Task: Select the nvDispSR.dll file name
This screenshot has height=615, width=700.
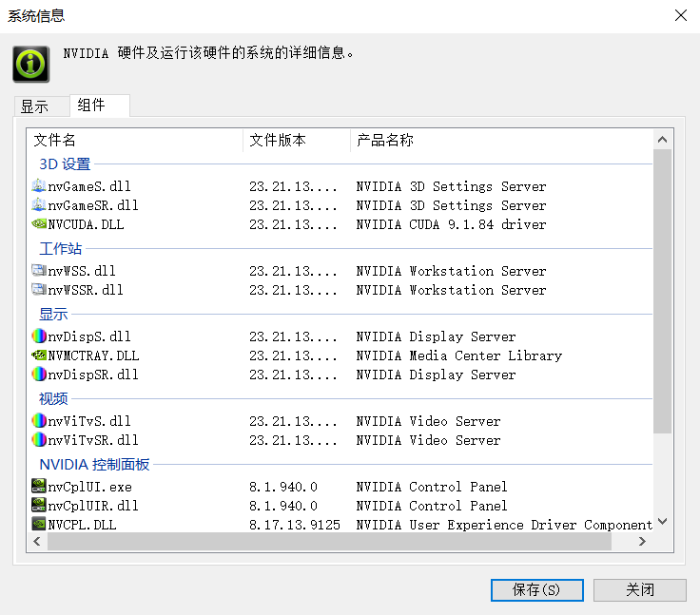Action: click(93, 375)
